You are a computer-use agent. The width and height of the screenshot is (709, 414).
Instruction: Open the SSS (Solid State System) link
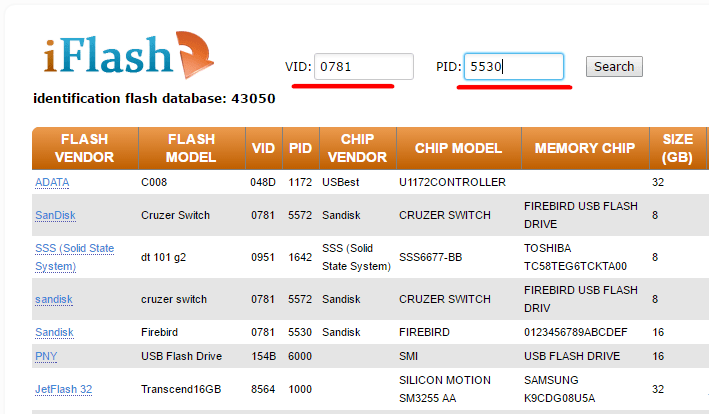[x=75, y=257]
